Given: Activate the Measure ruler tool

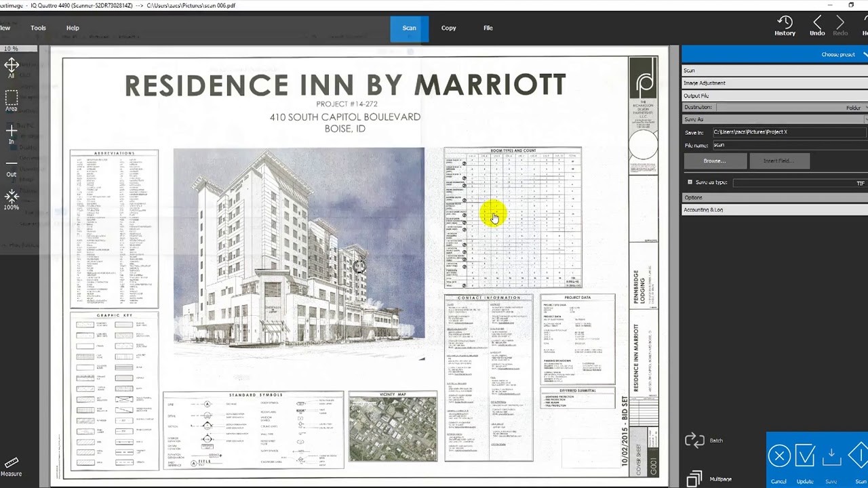Looking at the screenshot, I should click(11, 466).
